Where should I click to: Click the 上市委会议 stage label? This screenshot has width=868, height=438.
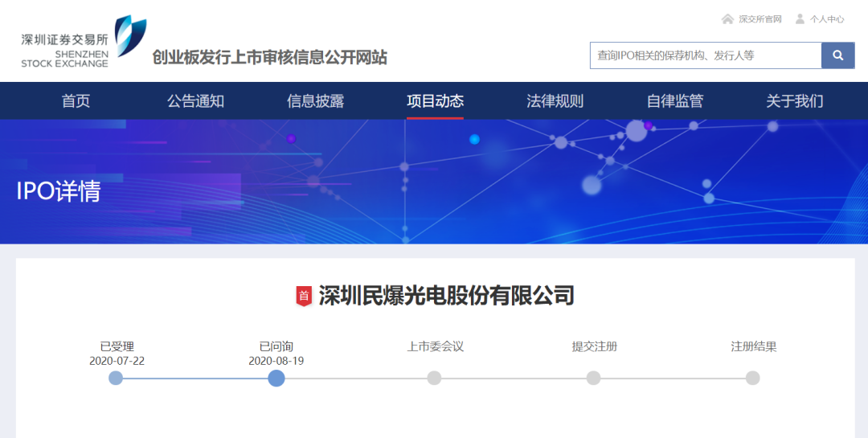(x=435, y=346)
